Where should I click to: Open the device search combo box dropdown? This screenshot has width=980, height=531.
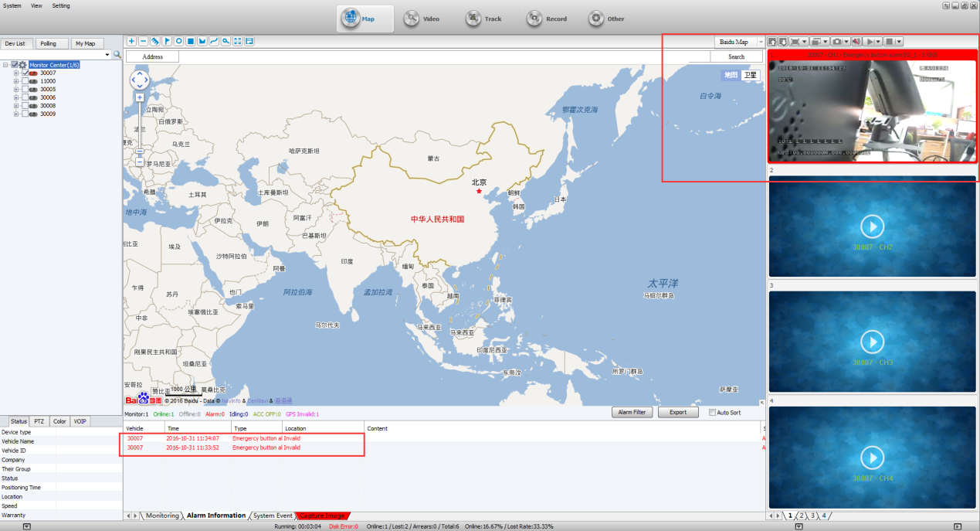pyautogui.click(x=107, y=55)
